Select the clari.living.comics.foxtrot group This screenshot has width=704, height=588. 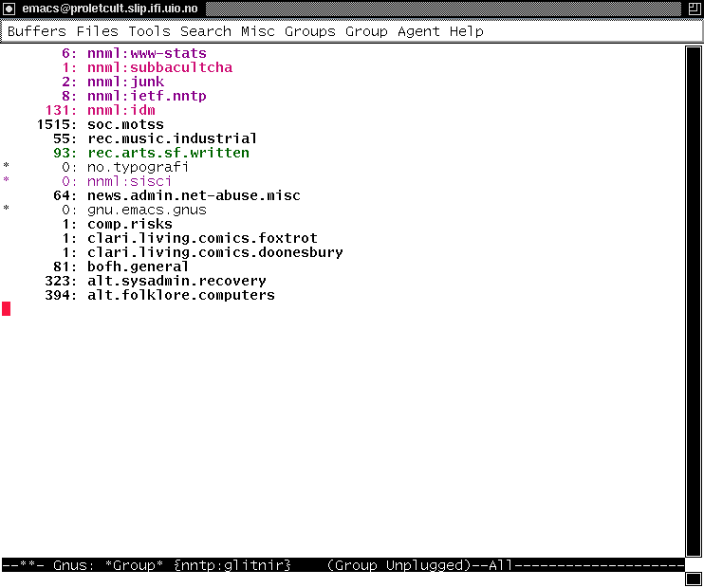pyautogui.click(x=202, y=238)
